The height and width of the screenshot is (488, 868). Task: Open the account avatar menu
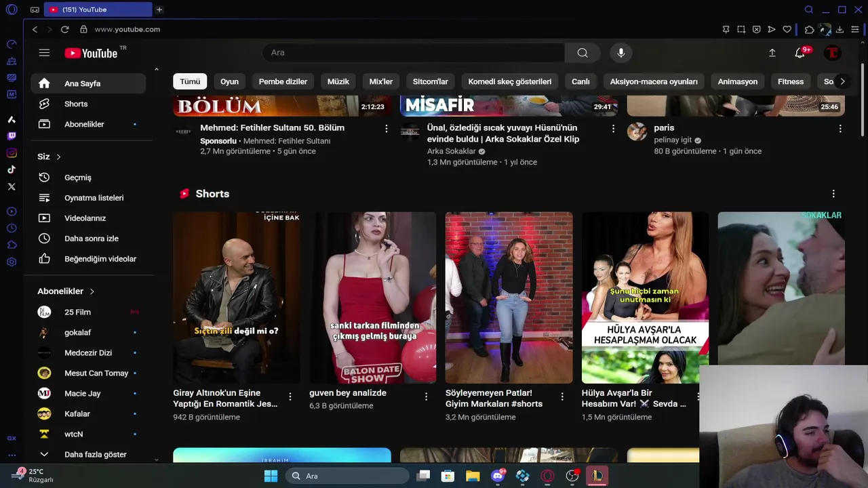coord(832,53)
